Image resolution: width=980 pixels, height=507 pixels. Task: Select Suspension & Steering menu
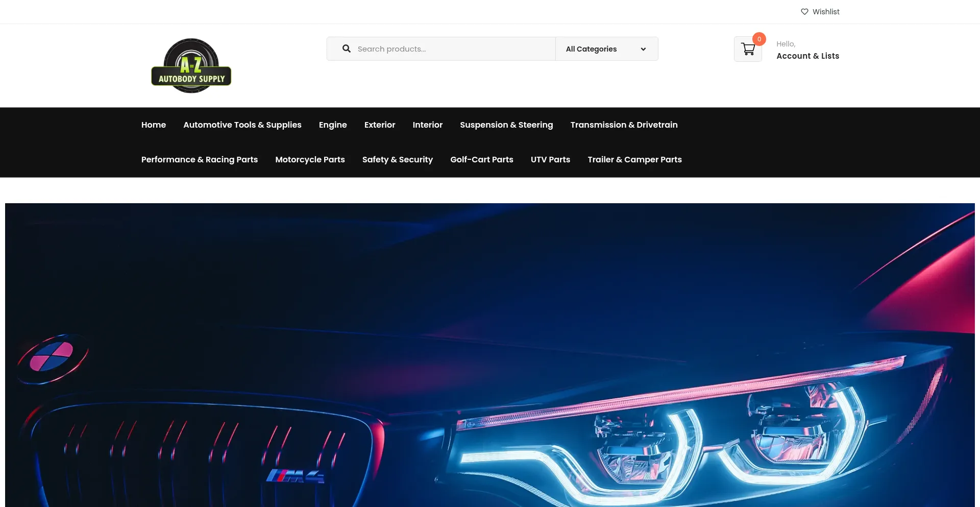point(506,125)
